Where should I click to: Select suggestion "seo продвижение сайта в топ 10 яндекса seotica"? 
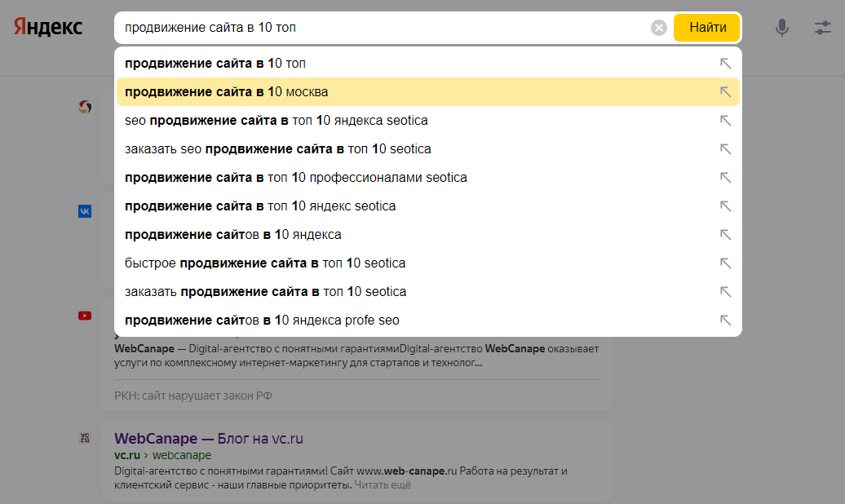point(428,121)
